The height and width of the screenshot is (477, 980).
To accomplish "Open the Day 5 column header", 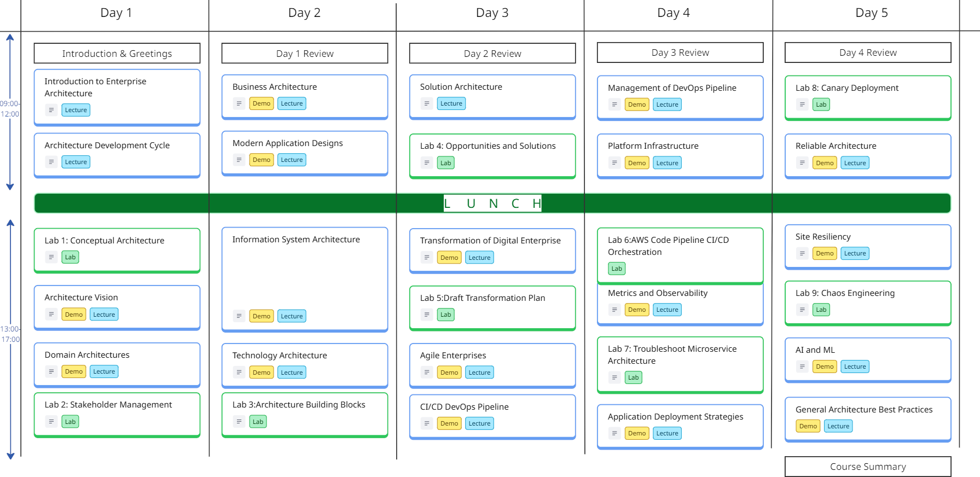I will [x=871, y=13].
